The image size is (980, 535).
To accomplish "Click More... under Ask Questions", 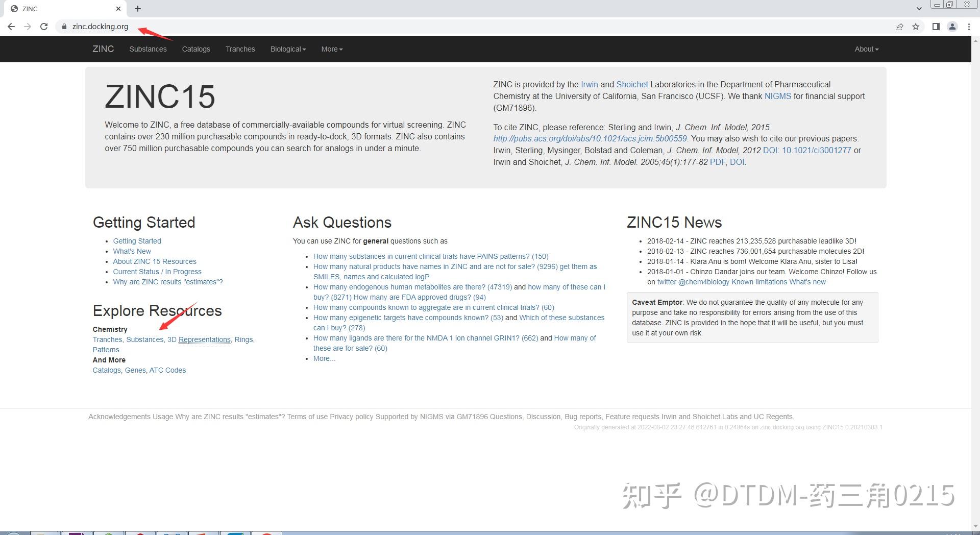I will pyautogui.click(x=324, y=358).
